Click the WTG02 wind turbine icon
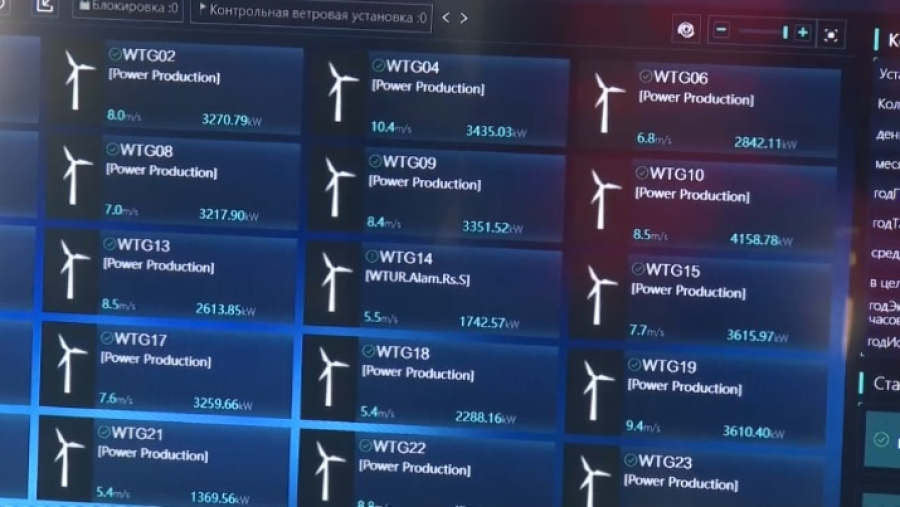The height and width of the screenshot is (507, 900). [x=77, y=80]
